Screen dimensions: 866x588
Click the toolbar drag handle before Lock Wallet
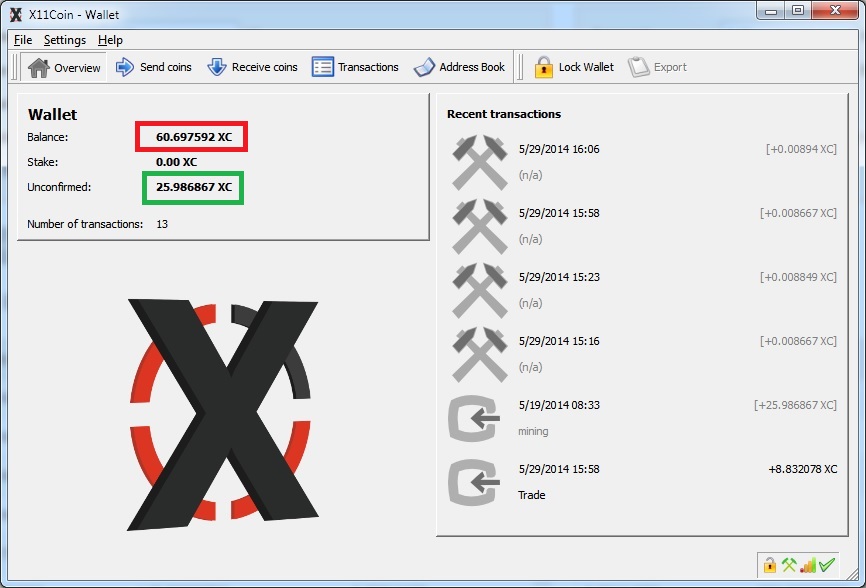[520, 67]
